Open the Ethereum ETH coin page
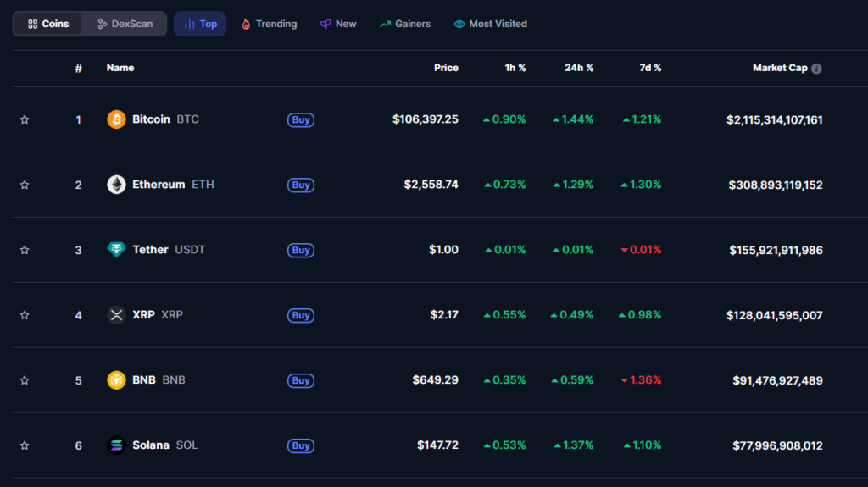868x487 pixels. (173, 185)
